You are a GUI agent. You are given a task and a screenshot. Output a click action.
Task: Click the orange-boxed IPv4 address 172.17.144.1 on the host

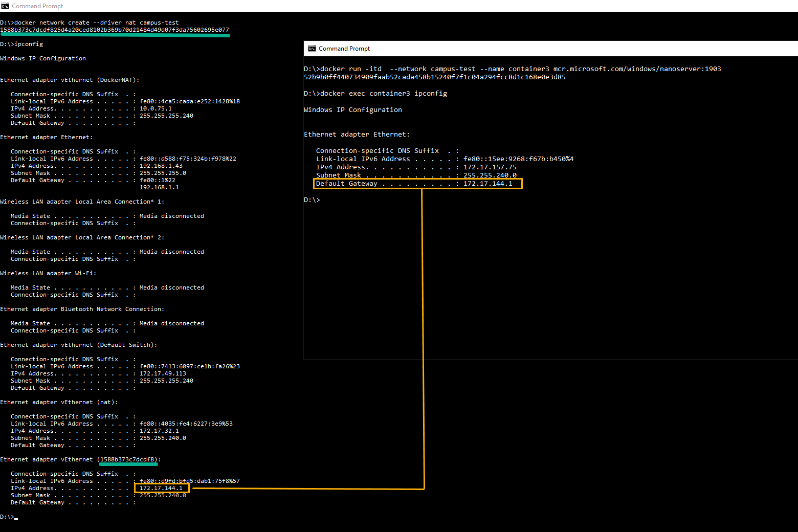coord(161,488)
